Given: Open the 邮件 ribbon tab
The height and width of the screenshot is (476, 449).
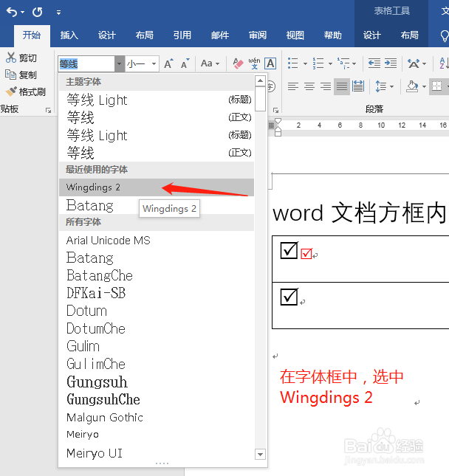Looking at the screenshot, I should click(220, 35).
